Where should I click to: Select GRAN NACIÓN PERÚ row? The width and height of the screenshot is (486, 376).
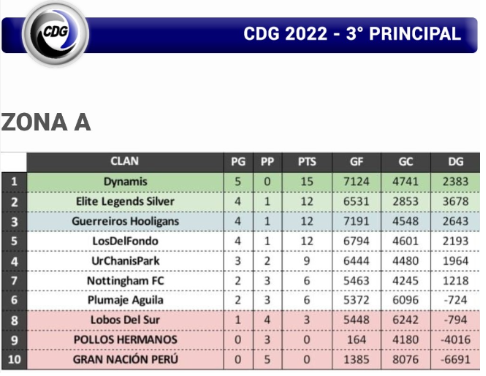tap(241, 359)
